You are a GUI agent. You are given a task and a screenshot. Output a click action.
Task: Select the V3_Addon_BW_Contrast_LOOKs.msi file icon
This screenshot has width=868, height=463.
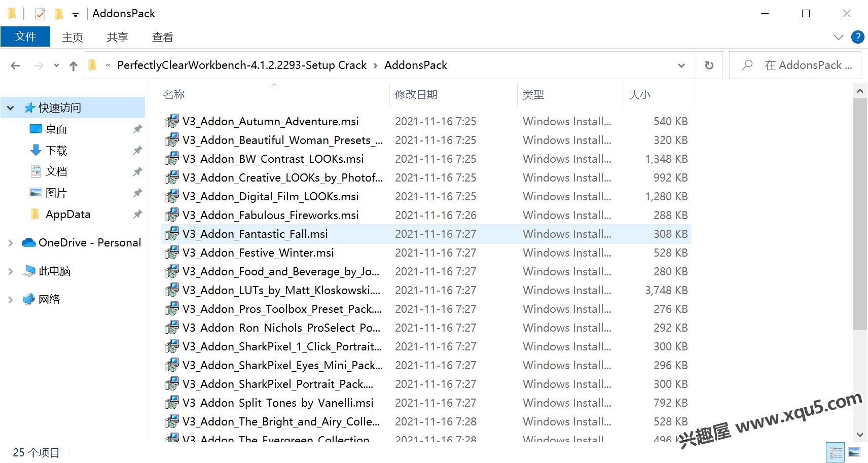click(172, 159)
